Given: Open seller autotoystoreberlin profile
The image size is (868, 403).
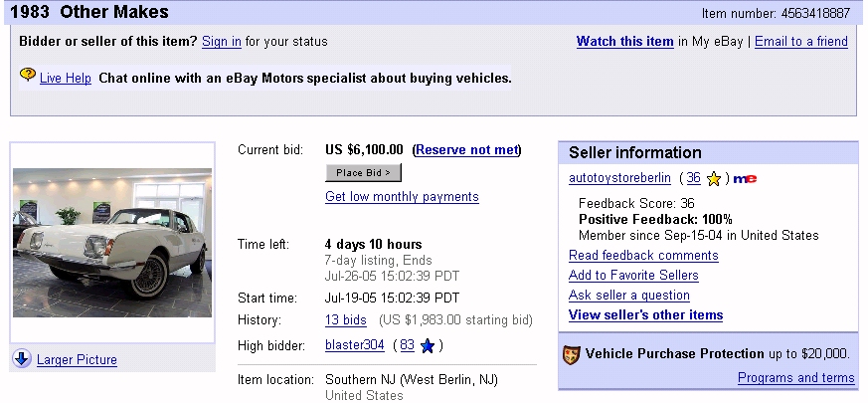Looking at the screenshot, I should click(x=619, y=178).
